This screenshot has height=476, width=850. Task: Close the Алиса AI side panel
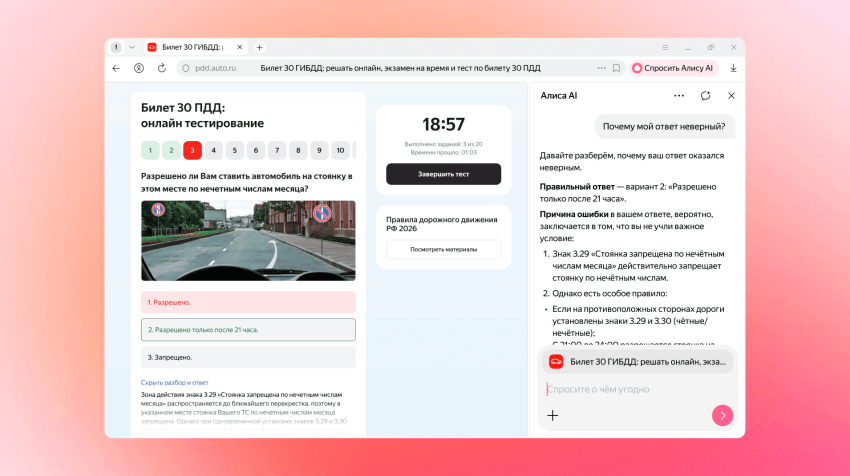point(731,96)
